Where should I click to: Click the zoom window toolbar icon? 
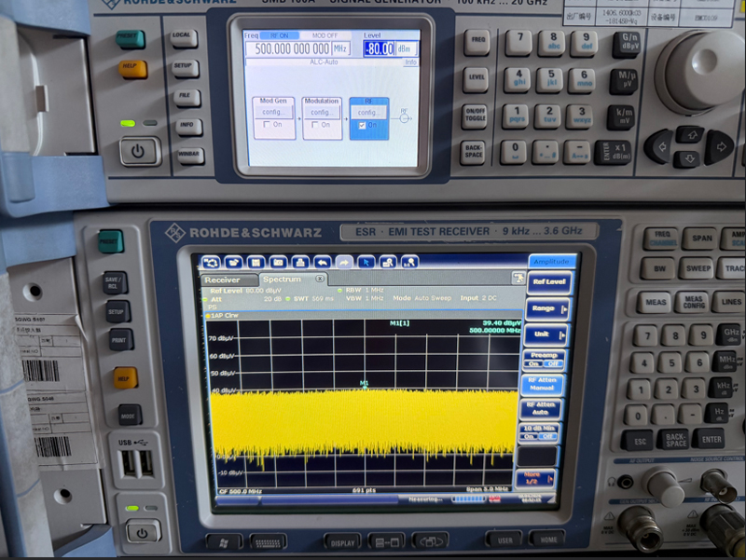(388, 263)
